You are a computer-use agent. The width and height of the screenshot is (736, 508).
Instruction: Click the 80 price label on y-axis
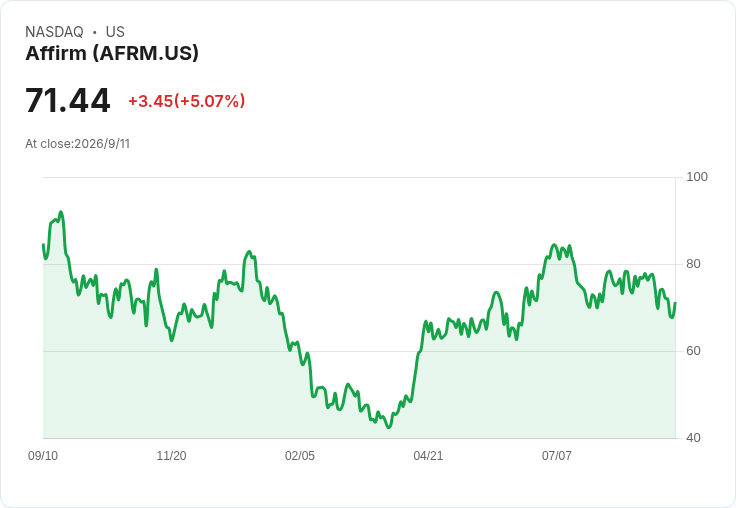tap(693, 264)
